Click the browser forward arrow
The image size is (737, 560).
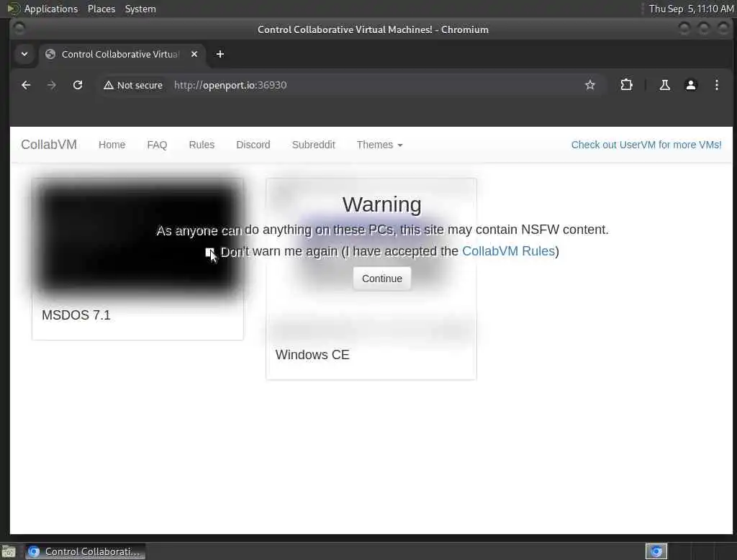(52, 85)
